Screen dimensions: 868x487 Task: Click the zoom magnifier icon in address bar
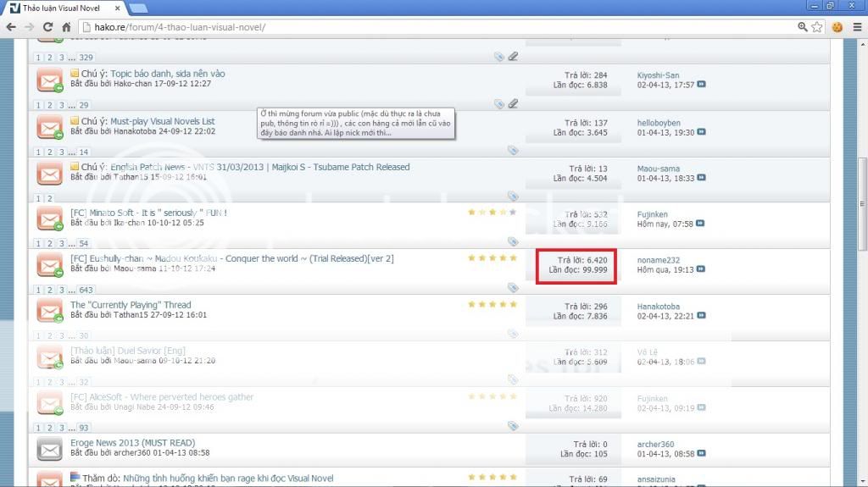point(802,27)
